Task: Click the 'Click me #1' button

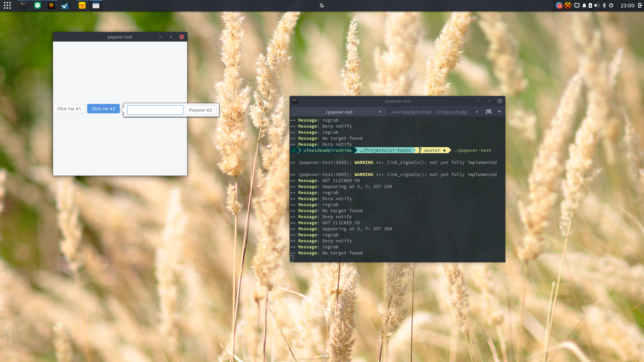Action: point(69,109)
